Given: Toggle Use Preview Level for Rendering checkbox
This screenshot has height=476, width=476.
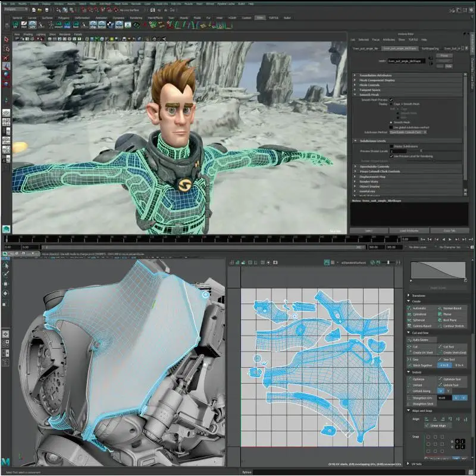Looking at the screenshot, I should pos(392,156).
